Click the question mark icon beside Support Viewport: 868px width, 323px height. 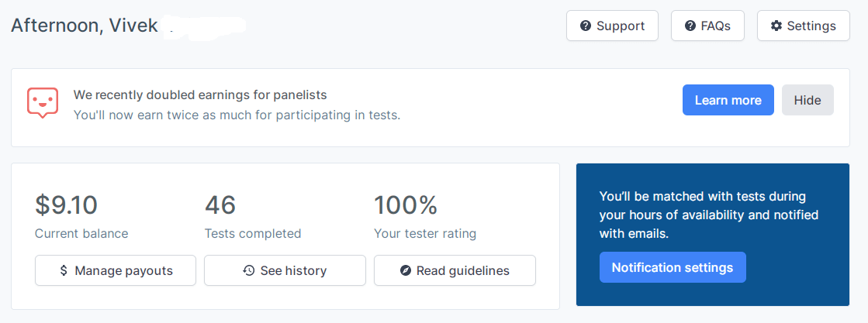[x=586, y=26]
